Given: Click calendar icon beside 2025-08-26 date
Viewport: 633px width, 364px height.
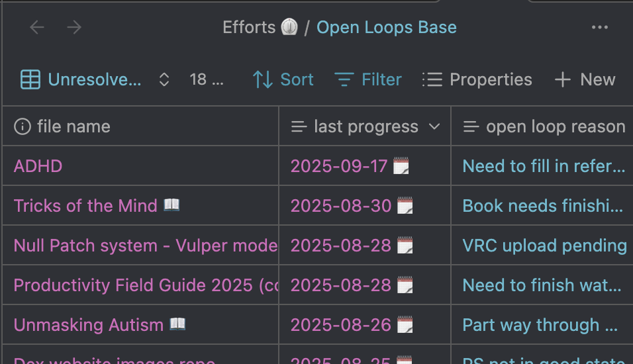Looking at the screenshot, I should pyautogui.click(x=405, y=325).
